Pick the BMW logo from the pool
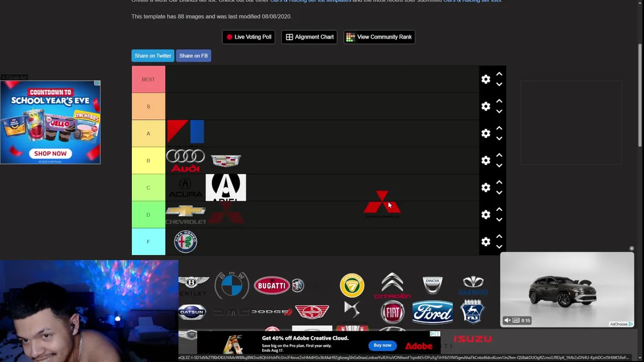 point(231,285)
